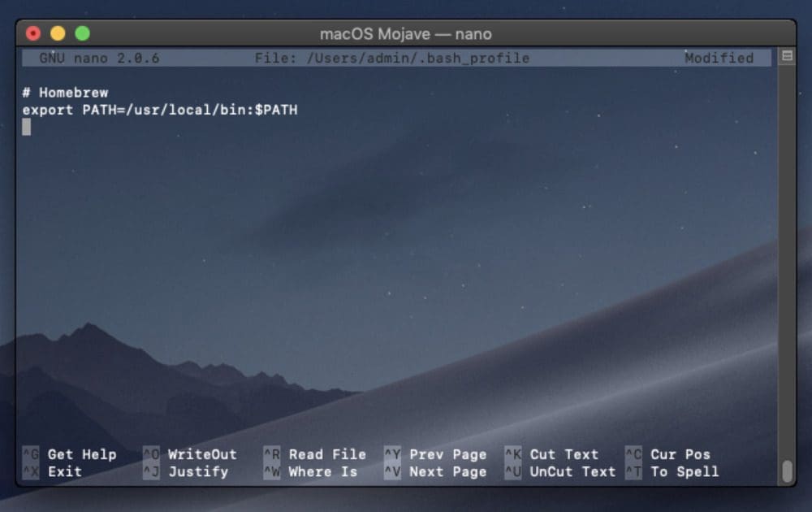
Task: Click the '^R Read File' shortcut
Action: coord(315,454)
